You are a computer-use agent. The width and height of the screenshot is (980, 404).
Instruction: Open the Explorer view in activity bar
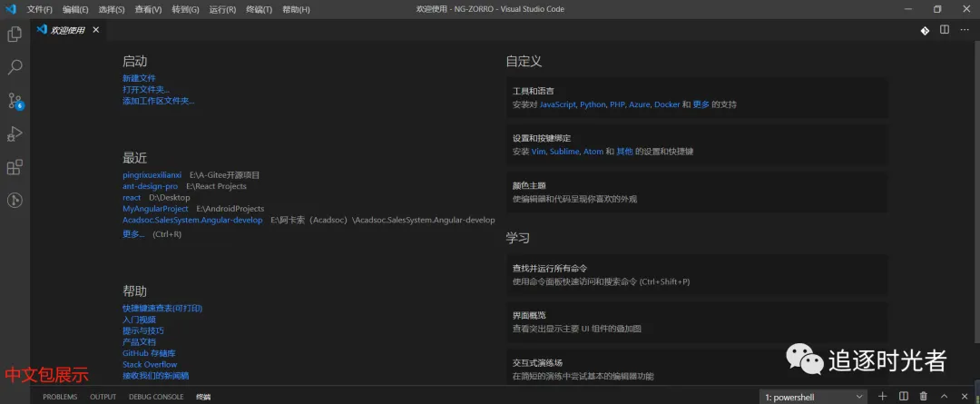click(x=15, y=34)
